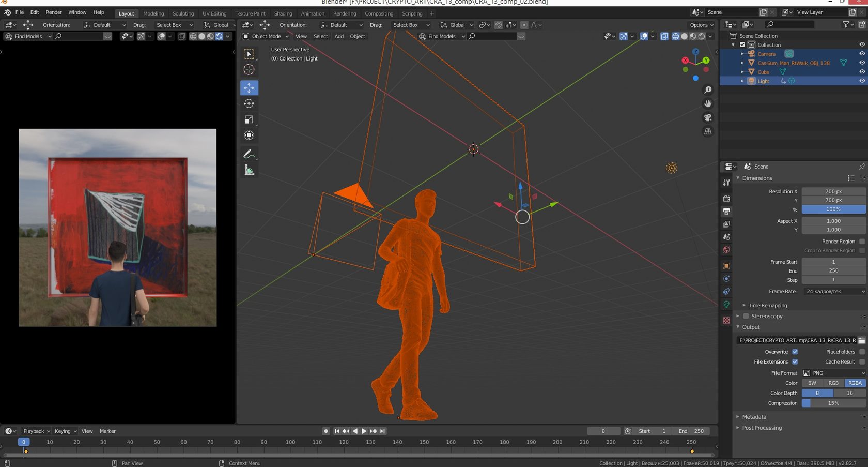Enable the Render Region checkbox
Image resolution: width=868 pixels, height=467 pixels.
pos(861,242)
